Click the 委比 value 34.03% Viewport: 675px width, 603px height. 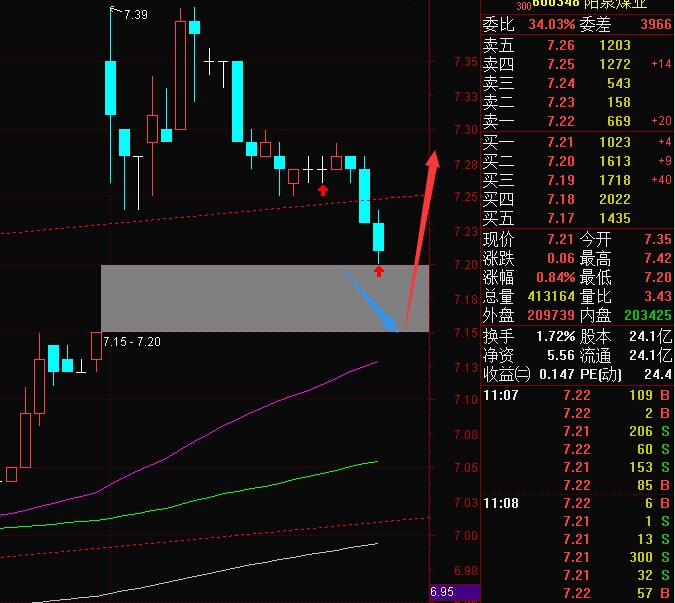551,24
